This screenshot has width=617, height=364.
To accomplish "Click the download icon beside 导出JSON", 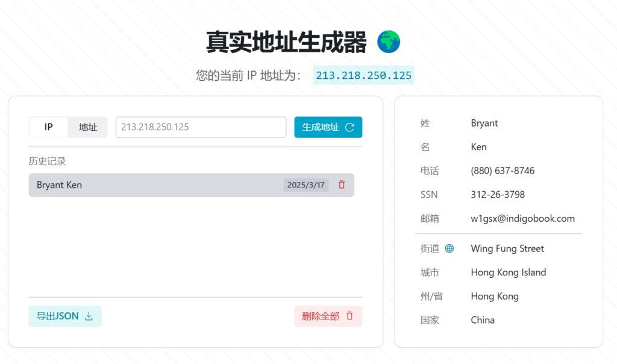I will (x=88, y=316).
